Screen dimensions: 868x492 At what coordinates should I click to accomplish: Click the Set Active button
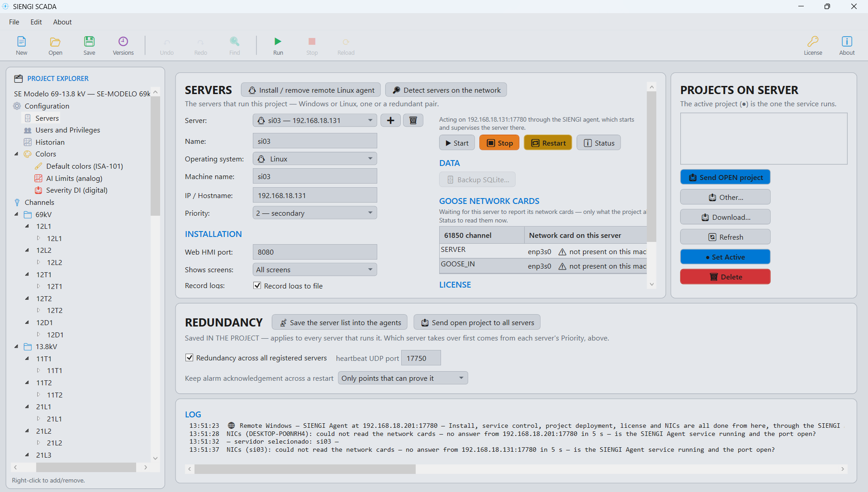725,257
